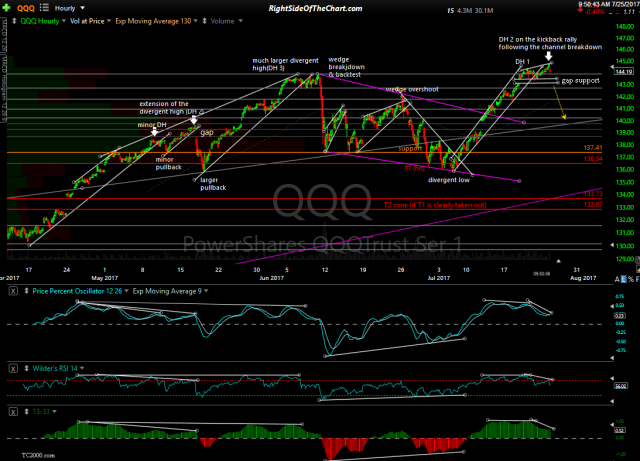Click the 'Aug 2017' date axis label
Viewport: 640px width, 461px height.
[x=583, y=278]
